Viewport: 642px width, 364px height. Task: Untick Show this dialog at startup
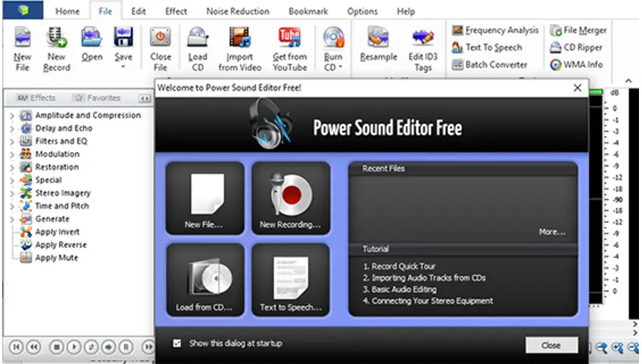[x=177, y=344]
